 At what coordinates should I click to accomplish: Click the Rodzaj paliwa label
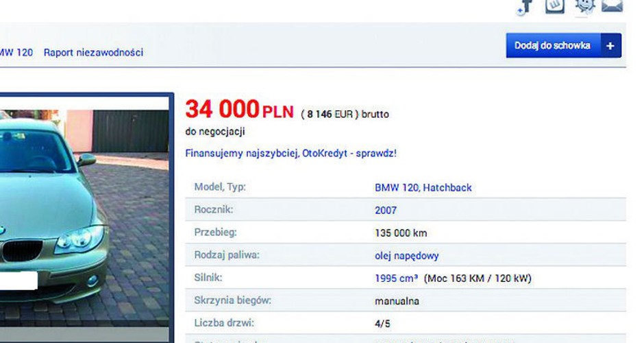coord(227,255)
